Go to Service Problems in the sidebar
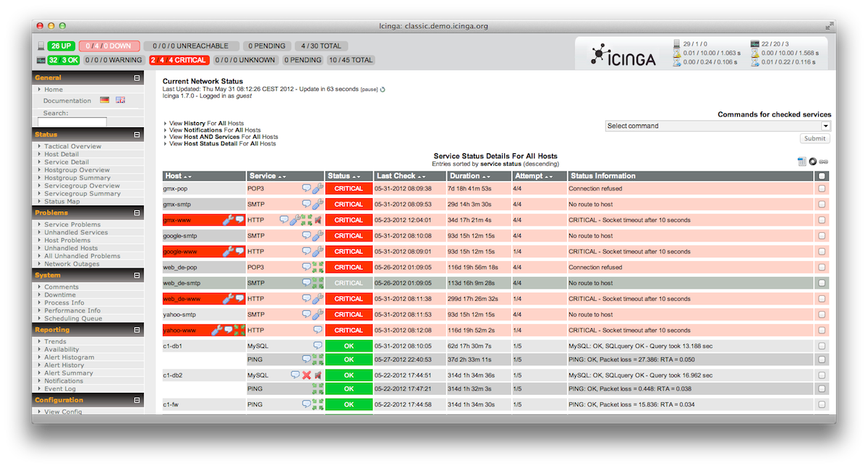Screen dimensions: 868x468 (x=72, y=224)
